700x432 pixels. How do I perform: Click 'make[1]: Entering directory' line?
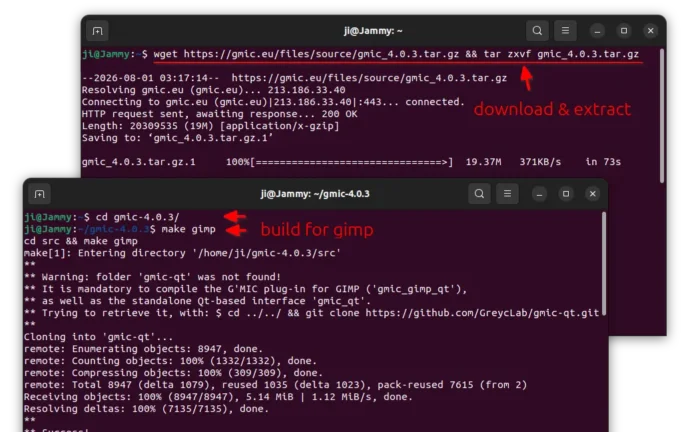(x=182, y=253)
